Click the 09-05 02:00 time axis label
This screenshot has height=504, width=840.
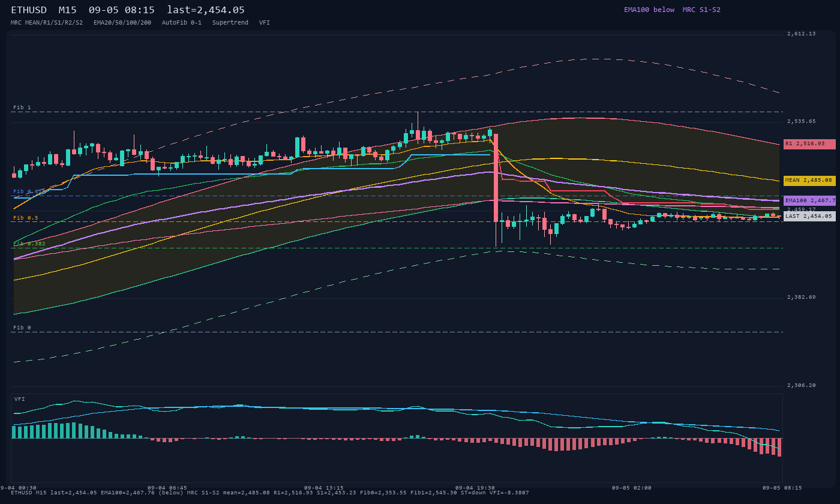point(632,488)
